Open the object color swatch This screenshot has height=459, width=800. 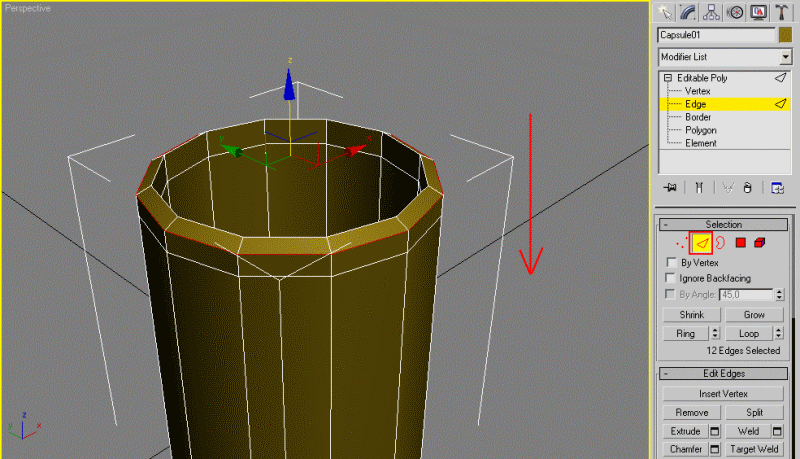click(x=785, y=35)
